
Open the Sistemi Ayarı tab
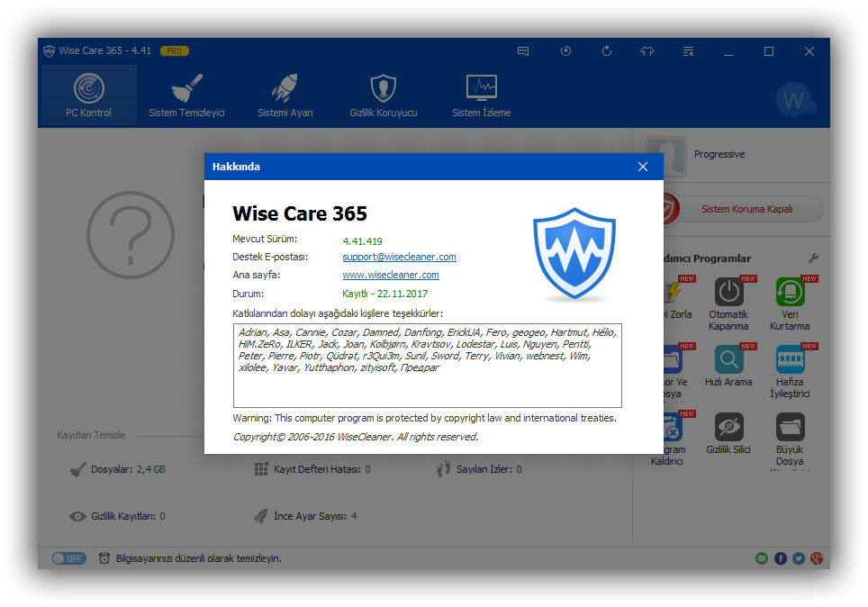pos(285,95)
